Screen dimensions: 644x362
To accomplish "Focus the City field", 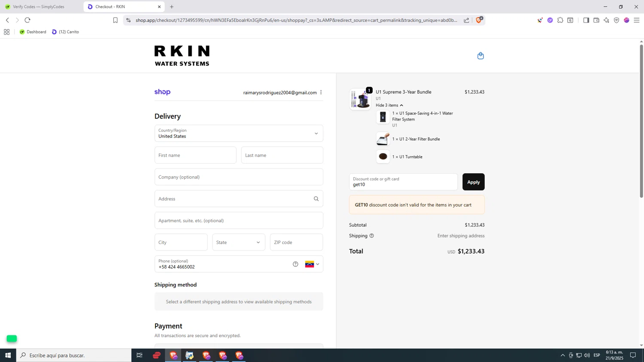I will pos(181,242).
